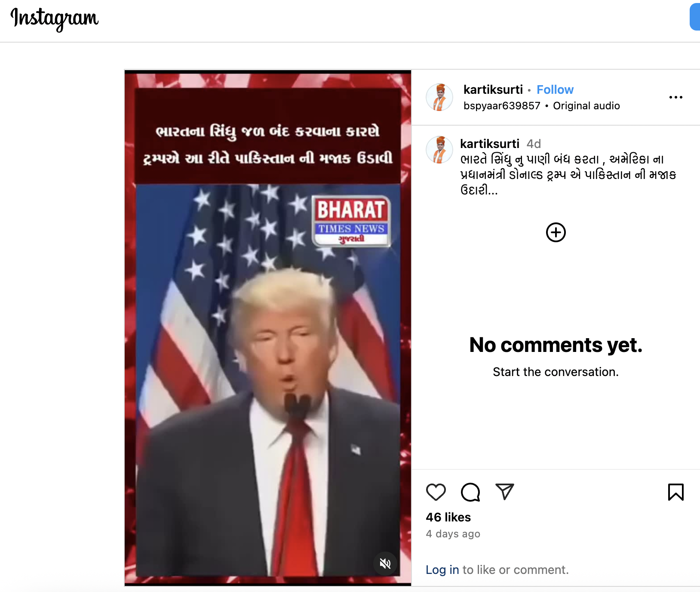Play the Trump video reel
Screen dimensions: 700x592
click(268, 328)
